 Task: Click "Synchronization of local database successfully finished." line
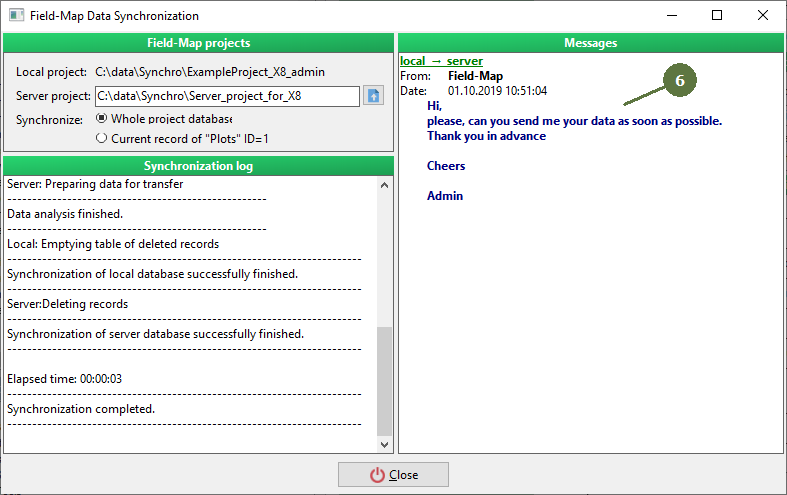153,274
